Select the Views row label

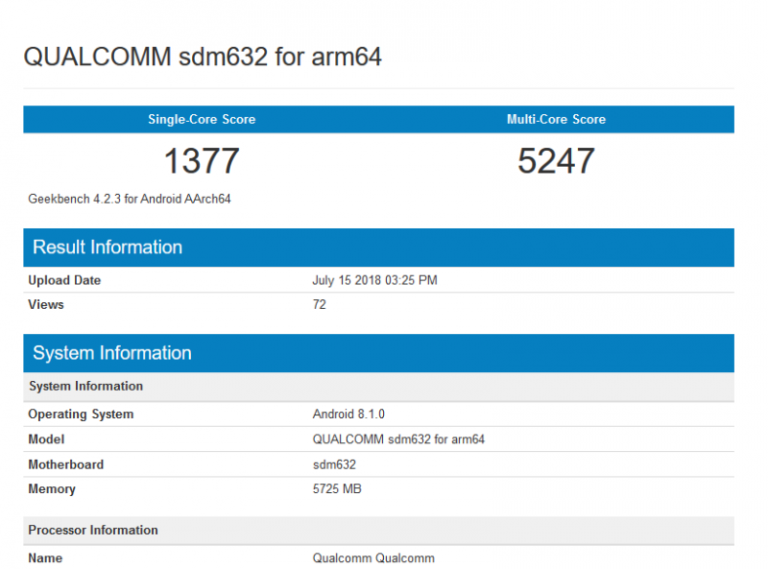point(46,304)
